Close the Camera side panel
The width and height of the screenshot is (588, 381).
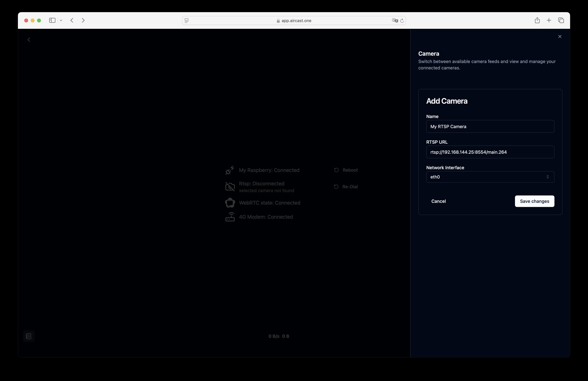tap(560, 37)
